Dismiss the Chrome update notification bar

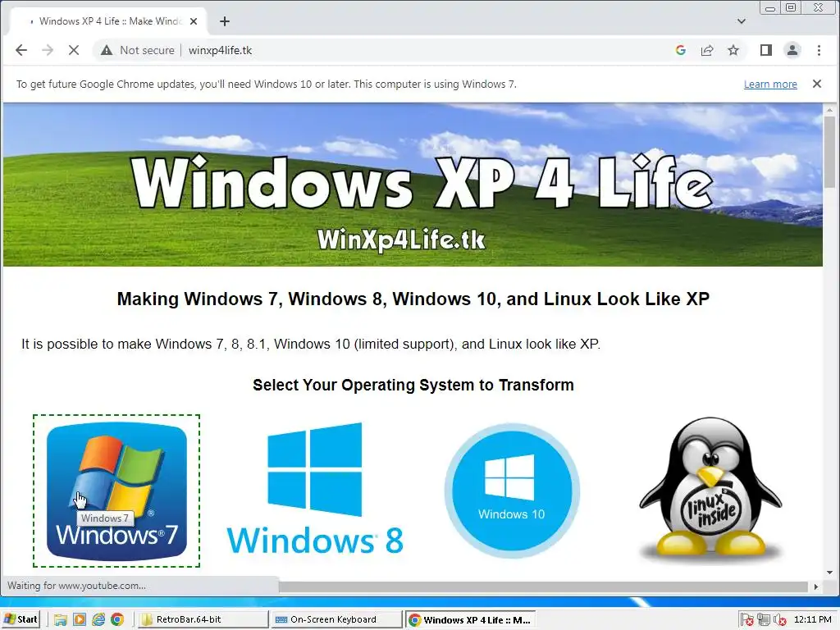(816, 84)
